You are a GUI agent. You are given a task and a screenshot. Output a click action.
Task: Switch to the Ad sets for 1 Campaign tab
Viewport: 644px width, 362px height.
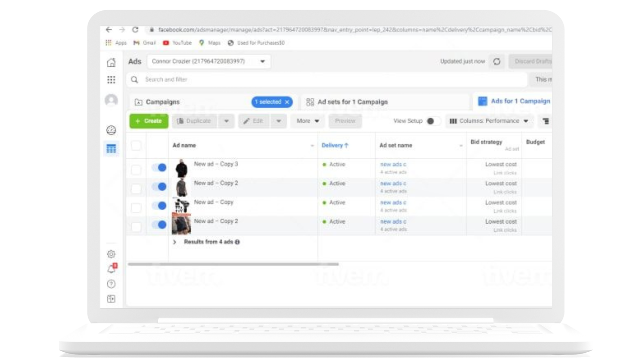pos(352,102)
